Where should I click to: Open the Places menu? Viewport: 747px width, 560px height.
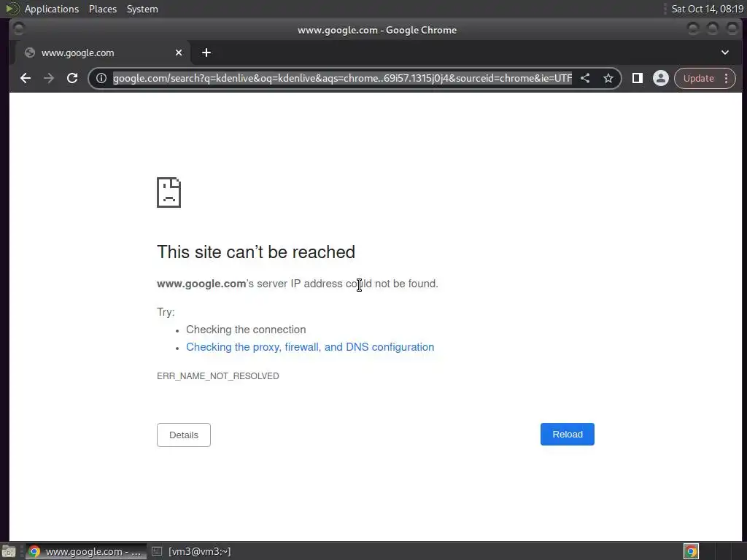click(x=102, y=9)
